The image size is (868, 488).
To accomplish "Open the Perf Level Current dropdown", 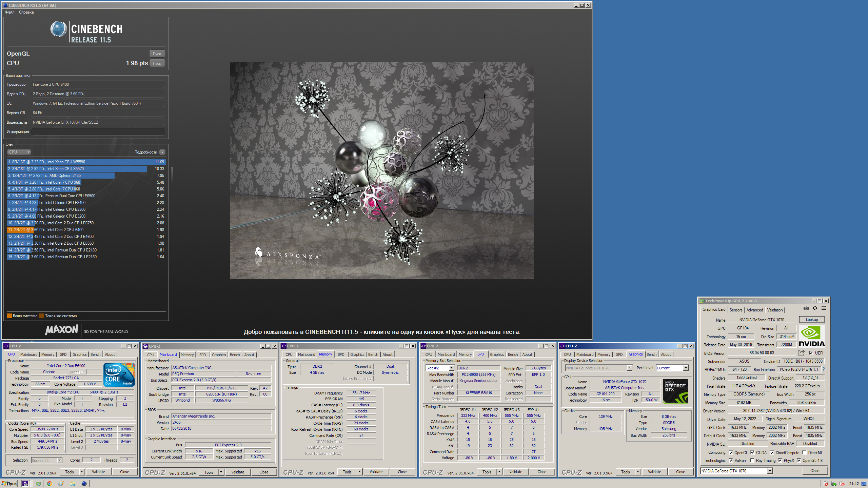I will pos(672,368).
